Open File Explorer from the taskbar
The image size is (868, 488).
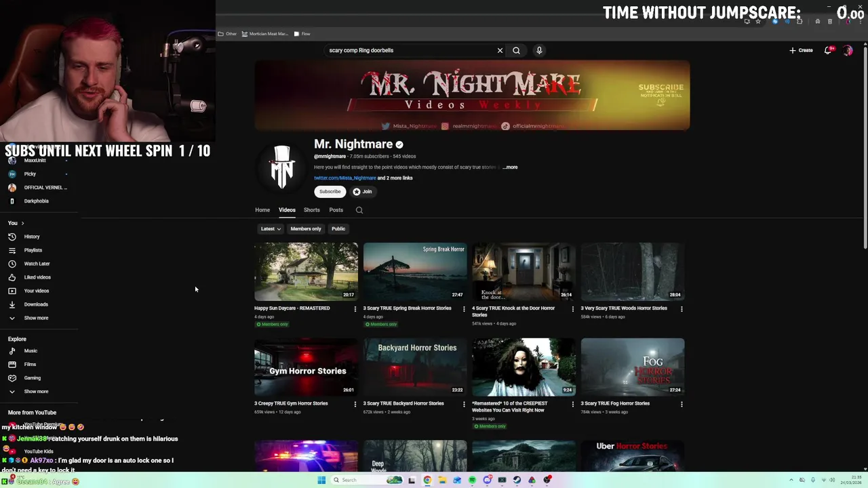pyautogui.click(x=442, y=480)
